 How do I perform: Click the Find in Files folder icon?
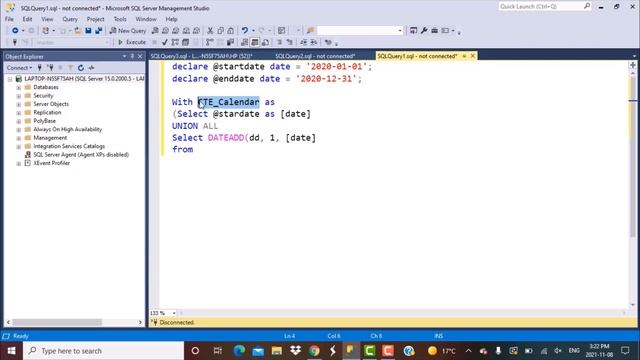pyautogui.click(x=310, y=31)
